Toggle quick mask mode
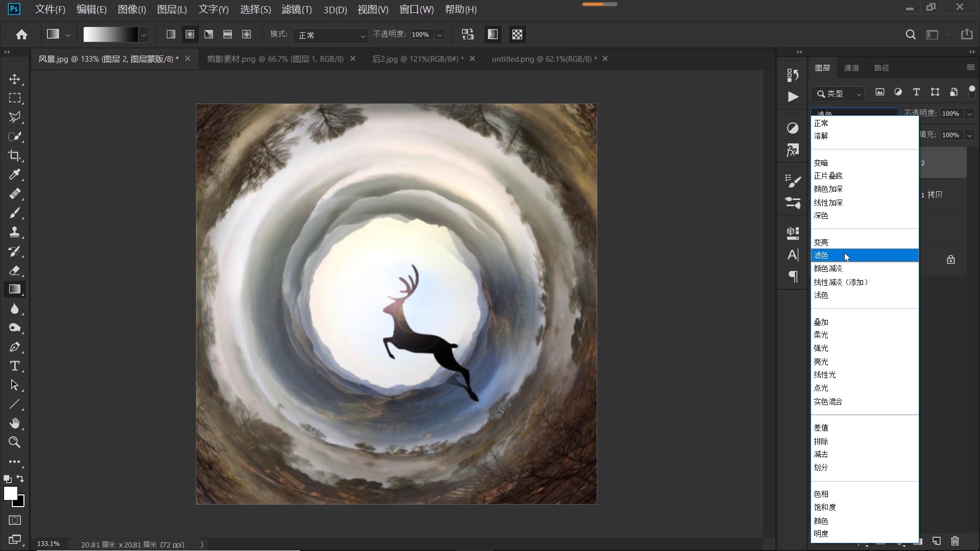This screenshot has height=551, width=980. point(15,520)
